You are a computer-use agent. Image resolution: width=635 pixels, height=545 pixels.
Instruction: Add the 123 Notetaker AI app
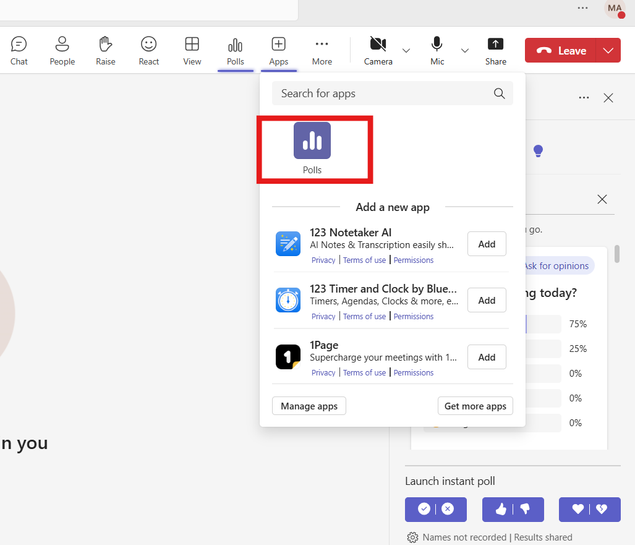486,244
